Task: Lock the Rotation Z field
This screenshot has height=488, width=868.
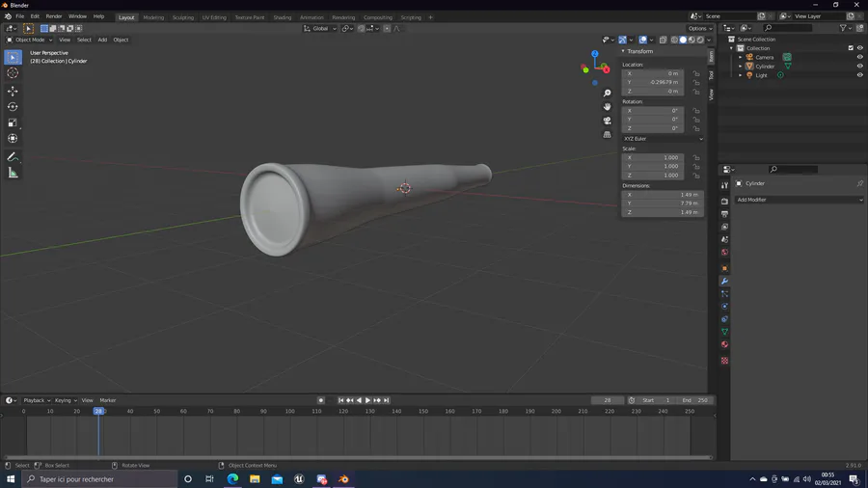Action: pos(696,128)
